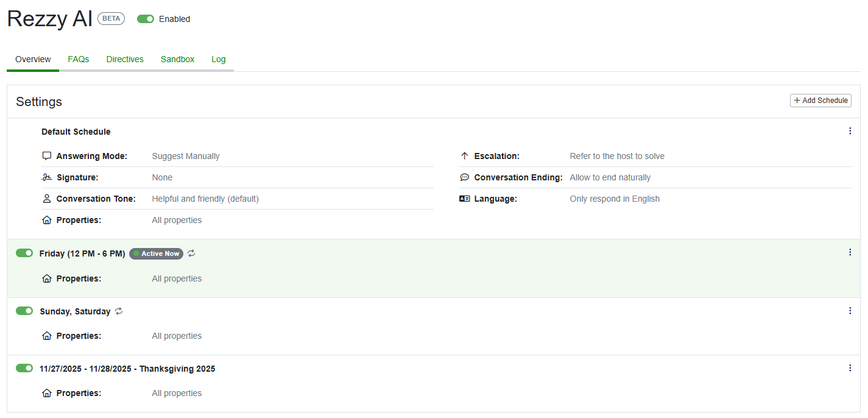
Task: Click the recurrence icon next to Friday schedule
Action: point(191,253)
